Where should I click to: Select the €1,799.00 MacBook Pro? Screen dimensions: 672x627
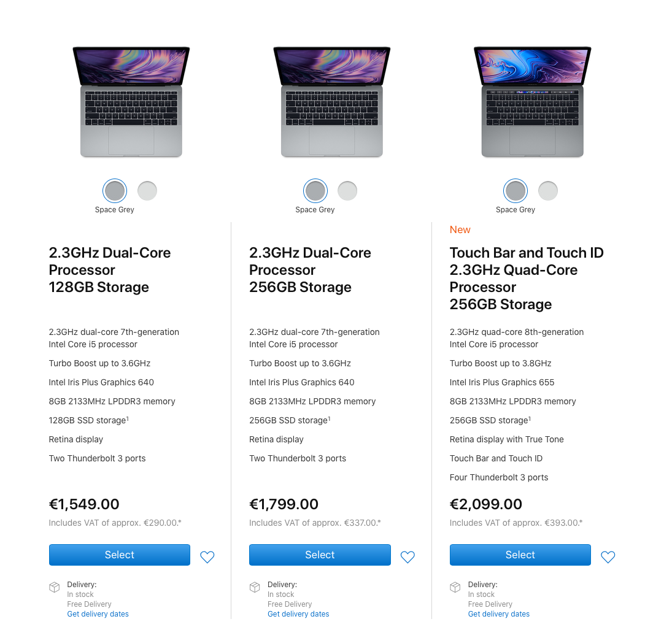coord(320,555)
